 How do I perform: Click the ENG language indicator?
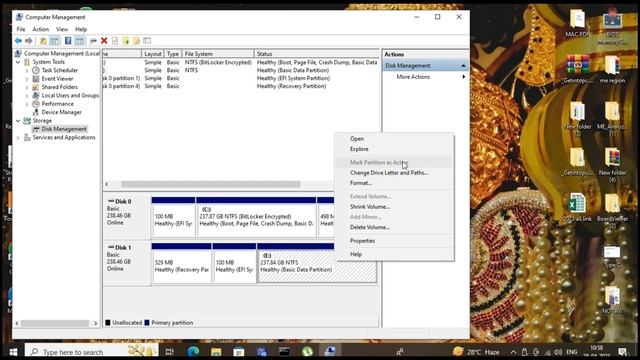[571, 352]
